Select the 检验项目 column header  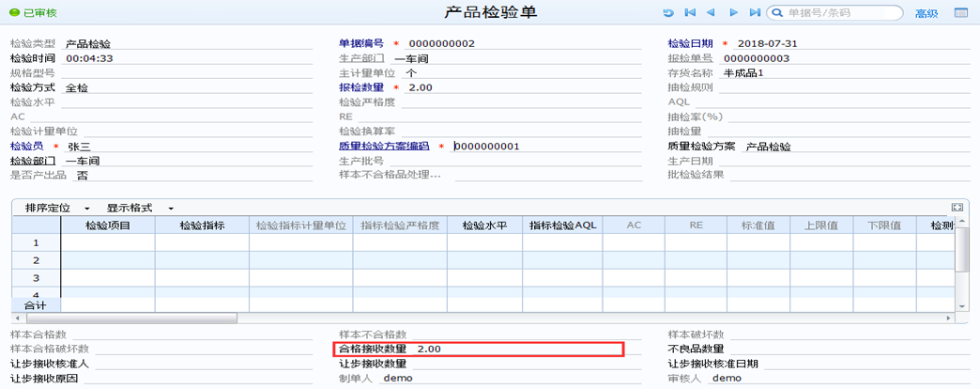(x=108, y=226)
